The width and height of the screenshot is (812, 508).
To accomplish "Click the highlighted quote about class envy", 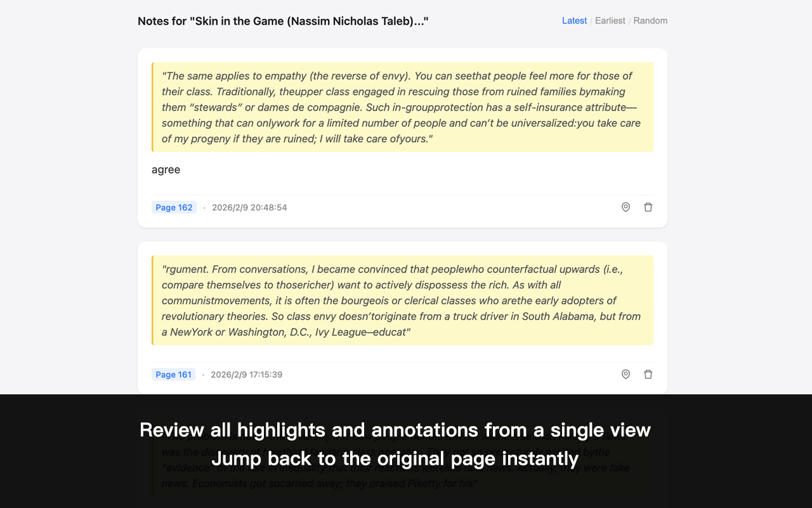I will [x=402, y=300].
